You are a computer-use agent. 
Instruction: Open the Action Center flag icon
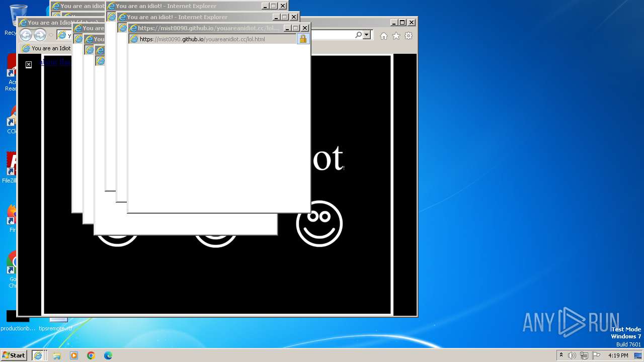[x=595, y=355]
